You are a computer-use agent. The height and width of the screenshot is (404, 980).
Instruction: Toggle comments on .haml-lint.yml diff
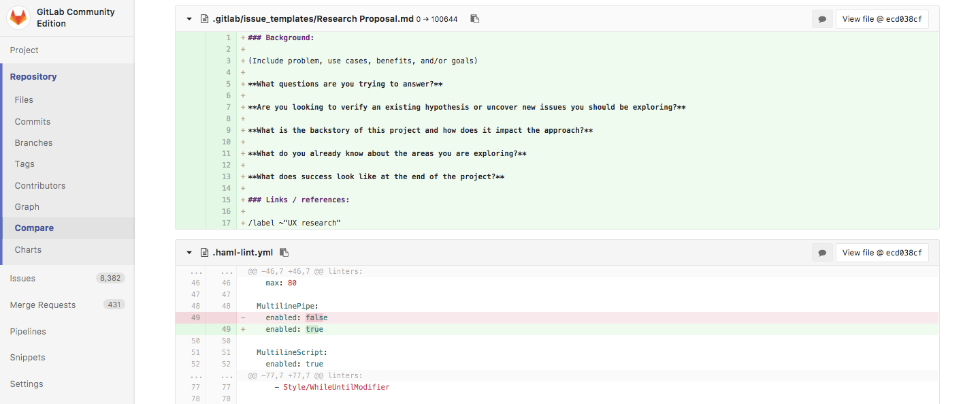(x=822, y=253)
